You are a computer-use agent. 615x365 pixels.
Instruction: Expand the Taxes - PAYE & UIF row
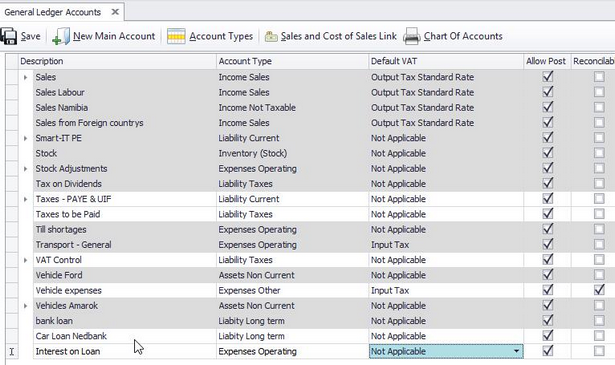(25, 199)
